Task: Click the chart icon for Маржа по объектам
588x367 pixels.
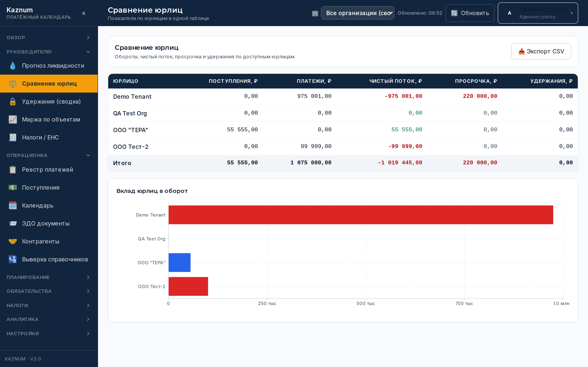Action: 13,119
